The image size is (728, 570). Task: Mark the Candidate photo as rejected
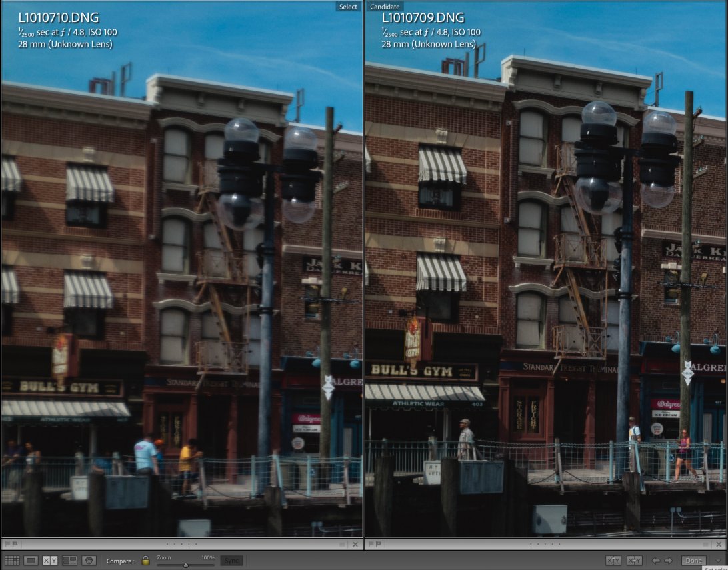(378, 545)
